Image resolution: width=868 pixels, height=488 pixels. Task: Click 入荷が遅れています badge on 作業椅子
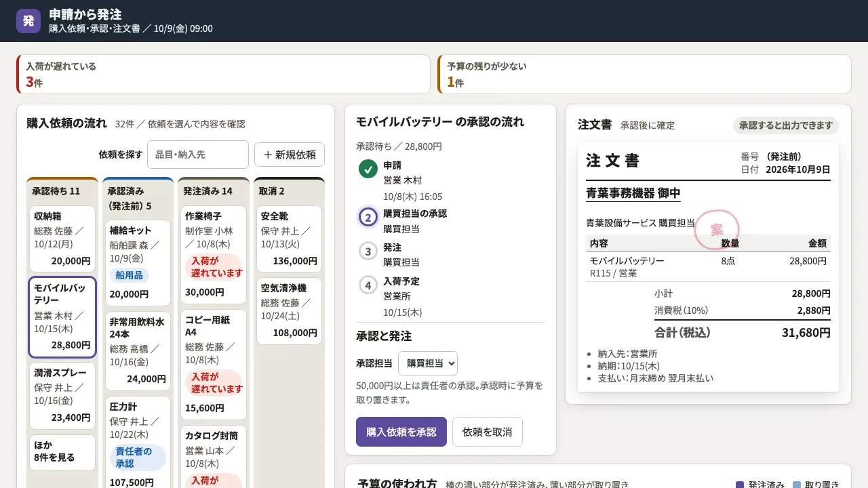pyautogui.click(x=214, y=266)
